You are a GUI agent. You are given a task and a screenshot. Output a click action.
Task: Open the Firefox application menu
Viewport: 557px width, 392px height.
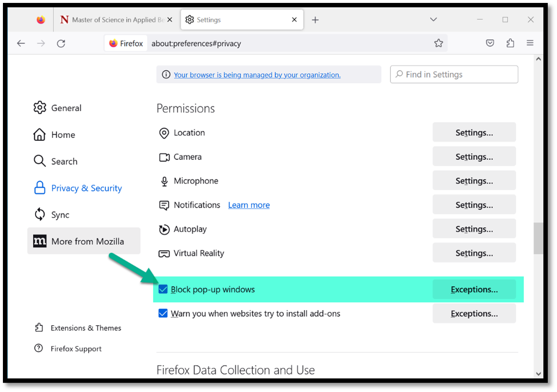coord(530,43)
